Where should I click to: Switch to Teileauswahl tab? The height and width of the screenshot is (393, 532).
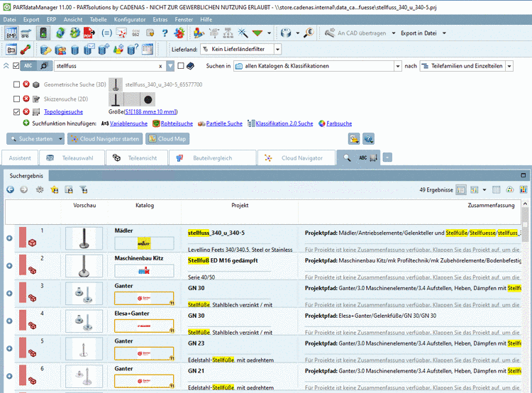[x=72, y=157]
